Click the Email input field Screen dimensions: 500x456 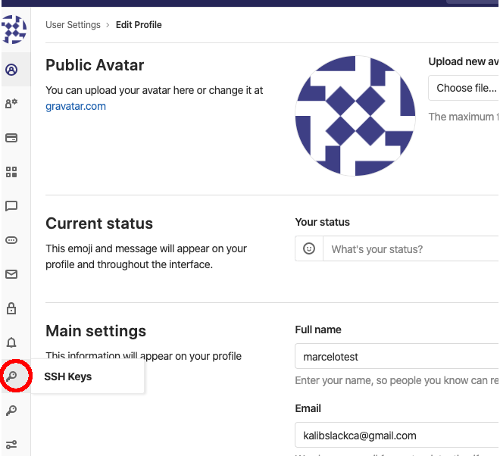coord(397,435)
